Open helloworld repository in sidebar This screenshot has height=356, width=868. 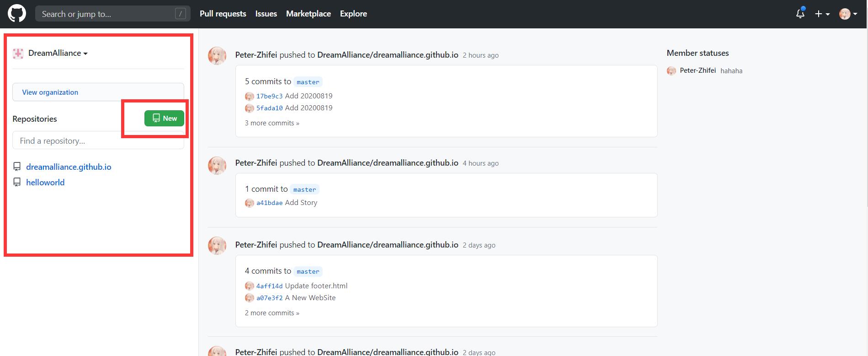[45, 183]
